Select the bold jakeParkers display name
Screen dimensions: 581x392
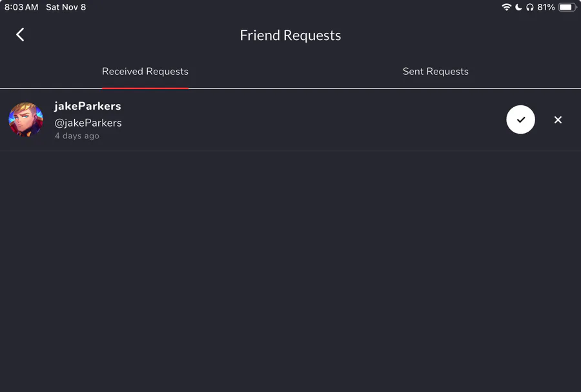(88, 106)
